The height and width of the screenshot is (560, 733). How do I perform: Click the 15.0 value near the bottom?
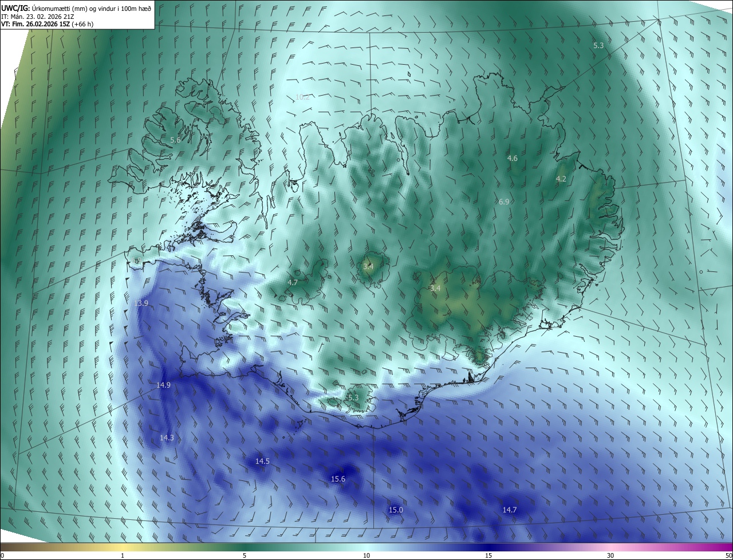pyautogui.click(x=396, y=510)
